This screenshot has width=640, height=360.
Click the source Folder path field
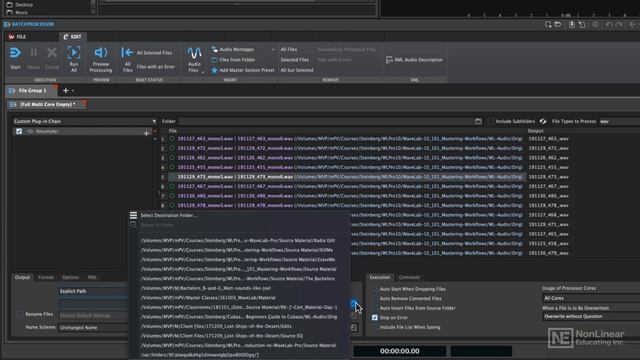pyautogui.click(x=325, y=121)
